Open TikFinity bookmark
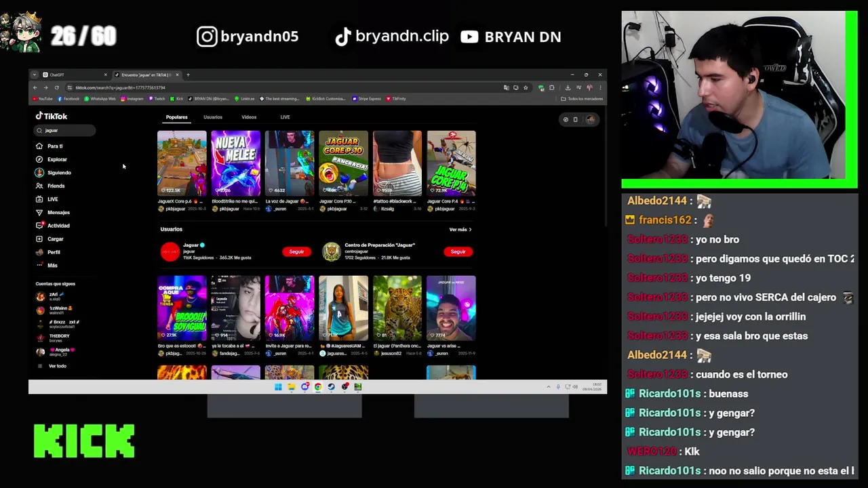The width and height of the screenshot is (868, 488). point(396,99)
